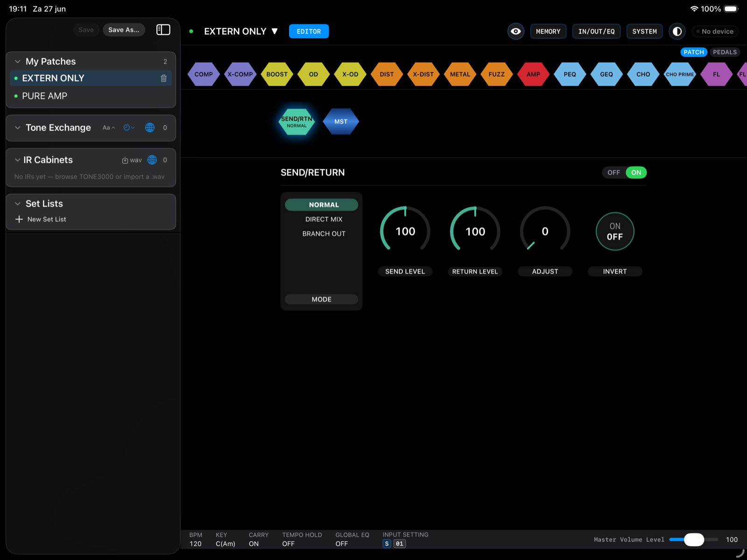The image size is (747, 560).
Task: Select the CHO PRIME hexagon
Action: [680, 74]
